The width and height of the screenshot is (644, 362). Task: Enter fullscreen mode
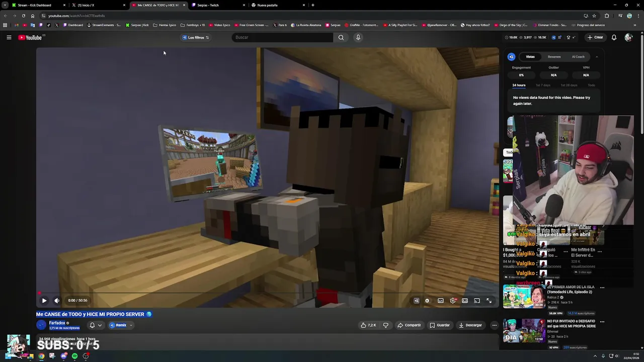pos(489,301)
